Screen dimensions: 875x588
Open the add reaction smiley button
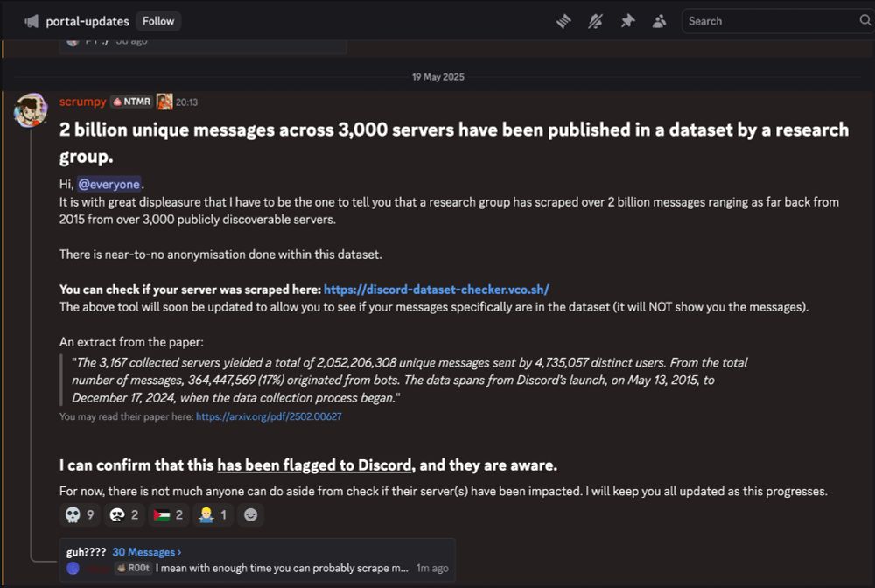[x=250, y=514]
